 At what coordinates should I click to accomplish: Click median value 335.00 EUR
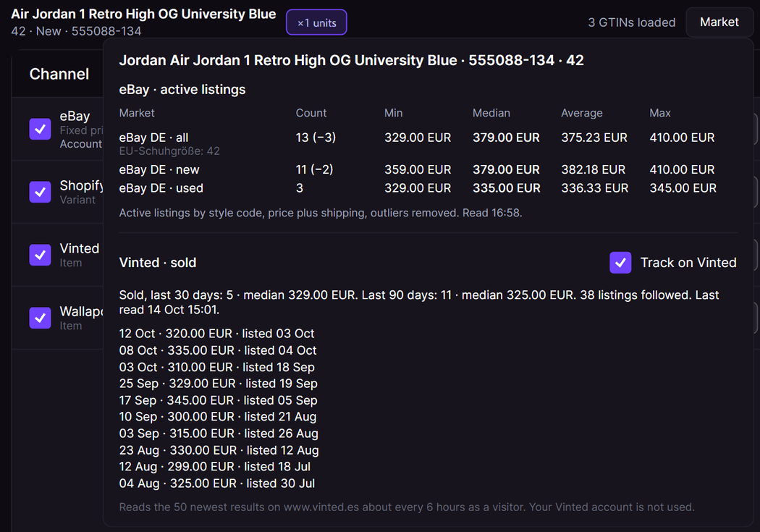tap(507, 188)
